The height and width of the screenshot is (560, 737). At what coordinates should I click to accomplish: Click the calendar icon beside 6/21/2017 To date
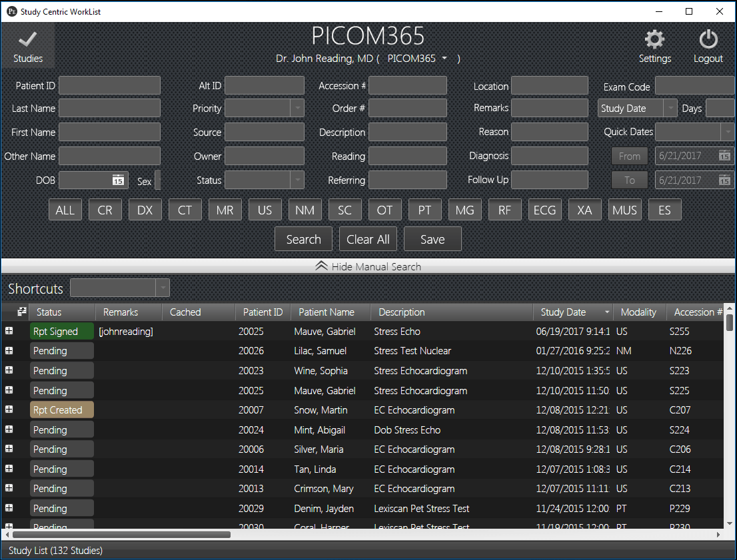tap(725, 179)
